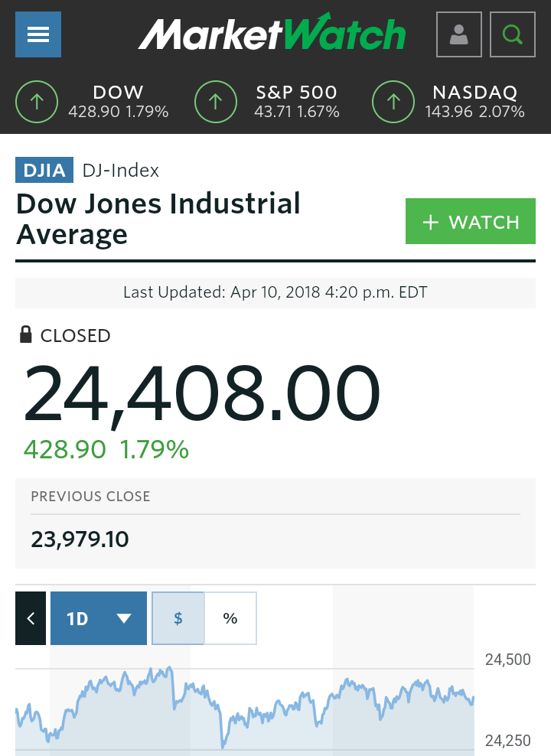
Task: Click the DJIA ticker symbol badge
Action: 44,170
